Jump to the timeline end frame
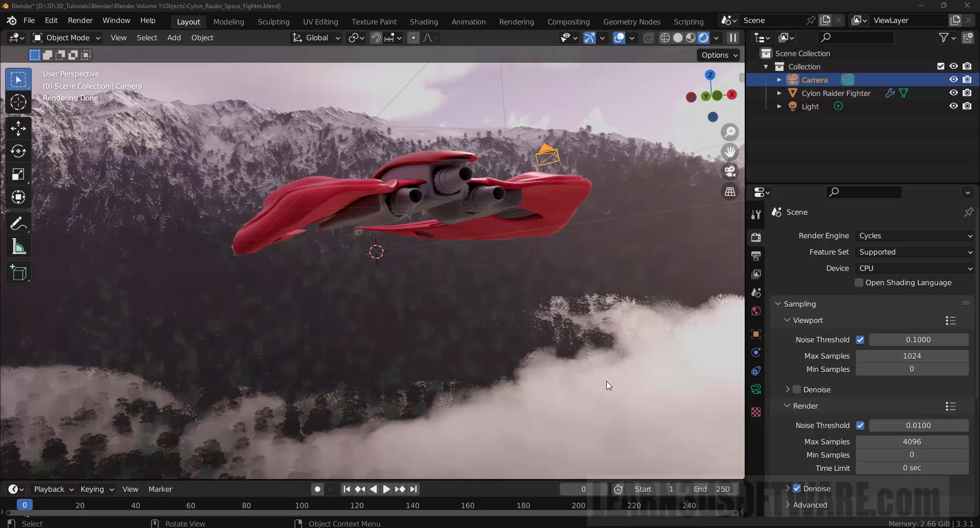The height and width of the screenshot is (528, 980). coord(413,489)
